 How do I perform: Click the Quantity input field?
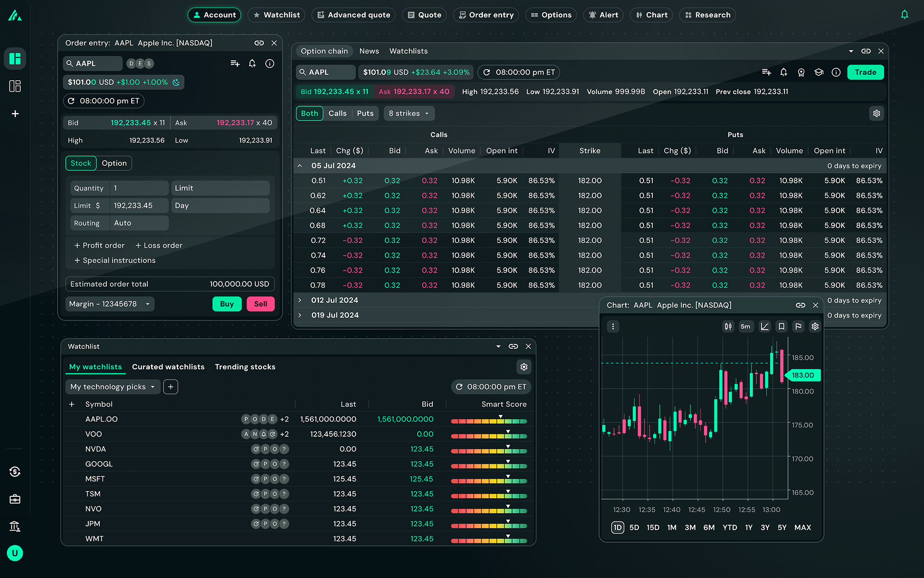click(x=139, y=188)
